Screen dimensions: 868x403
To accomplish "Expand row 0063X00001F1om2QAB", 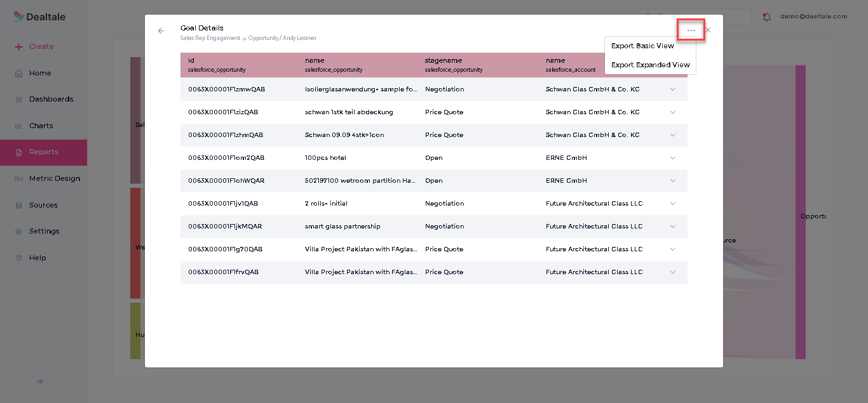I will pos(673,158).
